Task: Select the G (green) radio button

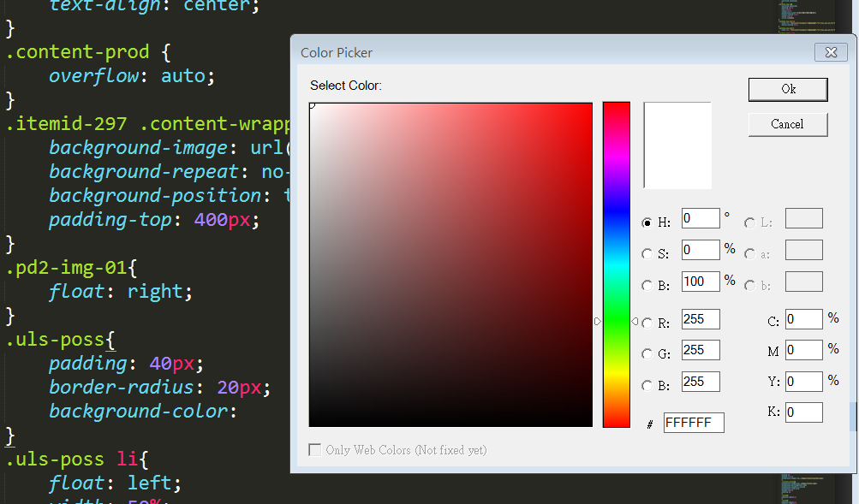Action: pyautogui.click(x=647, y=350)
